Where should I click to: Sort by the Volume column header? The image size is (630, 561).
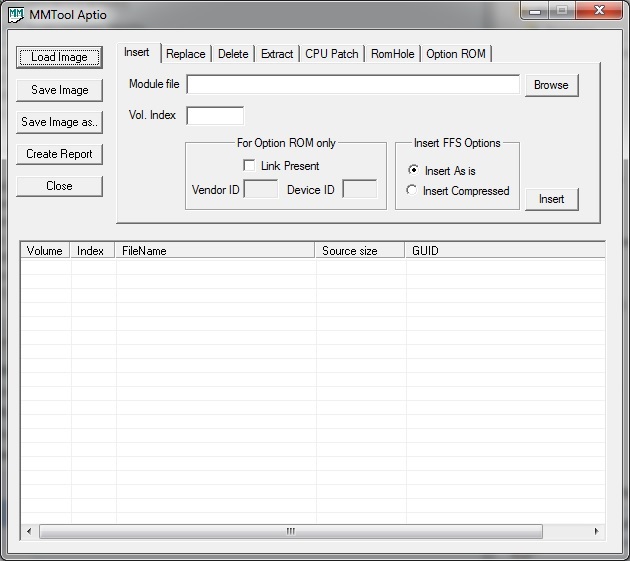click(x=45, y=251)
